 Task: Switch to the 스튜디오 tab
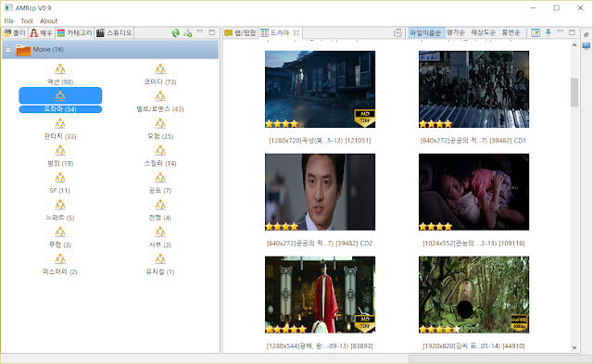point(114,33)
